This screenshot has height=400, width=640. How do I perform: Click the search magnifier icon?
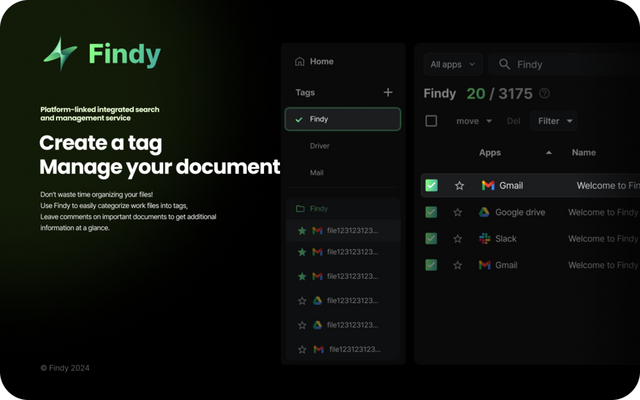pyautogui.click(x=504, y=64)
